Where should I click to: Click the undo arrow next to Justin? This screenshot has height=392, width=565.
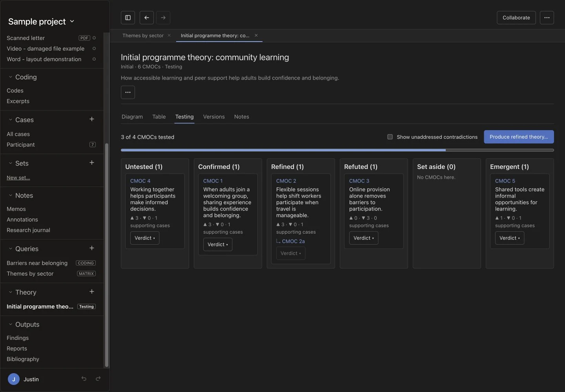click(84, 379)
